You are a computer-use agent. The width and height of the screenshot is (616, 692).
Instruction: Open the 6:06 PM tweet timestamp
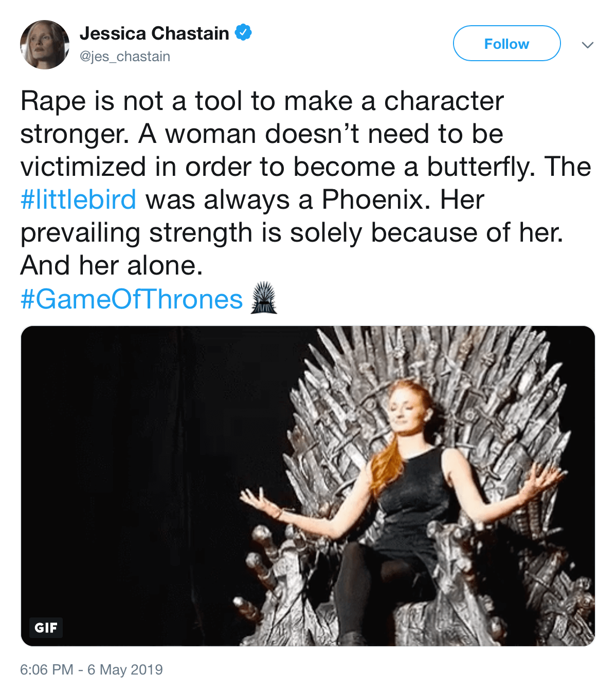pyautogui.click(x=46, y=669)
